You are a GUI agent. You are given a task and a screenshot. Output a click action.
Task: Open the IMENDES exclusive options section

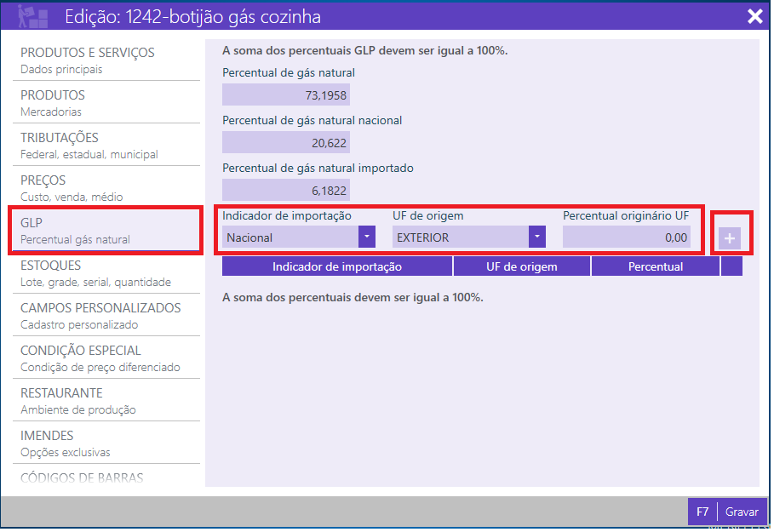[66, 443]
